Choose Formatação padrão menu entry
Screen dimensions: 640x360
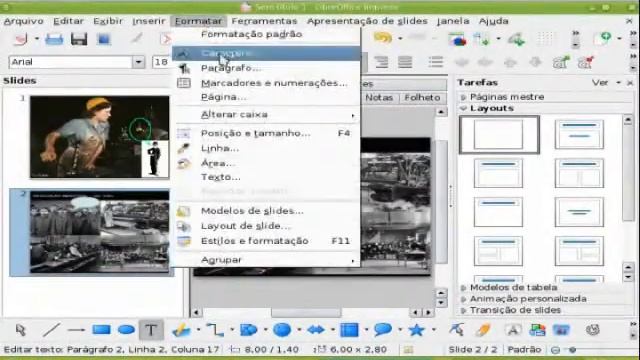pos(266,34)
